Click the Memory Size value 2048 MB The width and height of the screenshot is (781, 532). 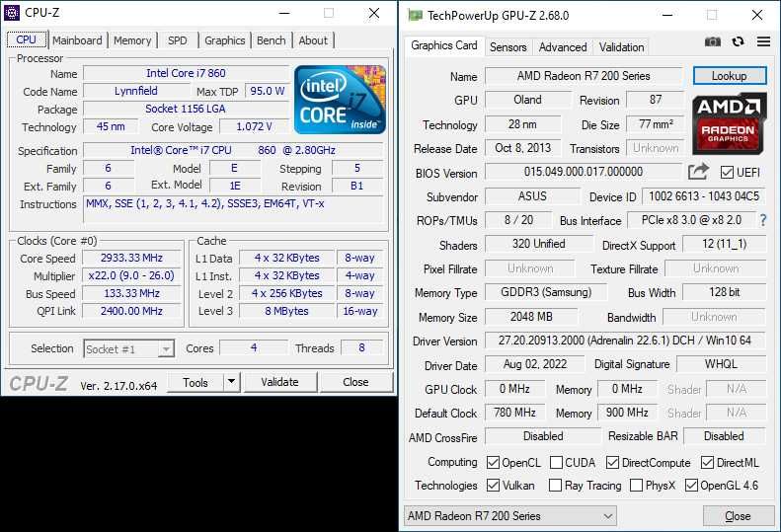(x=531, y=317)
